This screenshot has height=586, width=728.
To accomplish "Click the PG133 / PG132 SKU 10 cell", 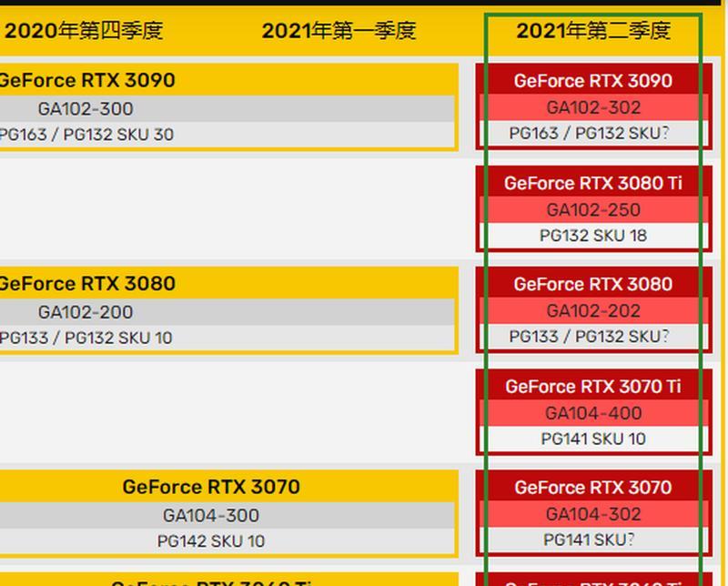I will (86, 338).
